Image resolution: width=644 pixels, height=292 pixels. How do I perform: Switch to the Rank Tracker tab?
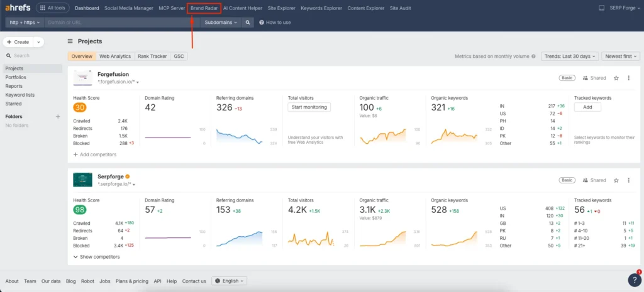152,56
